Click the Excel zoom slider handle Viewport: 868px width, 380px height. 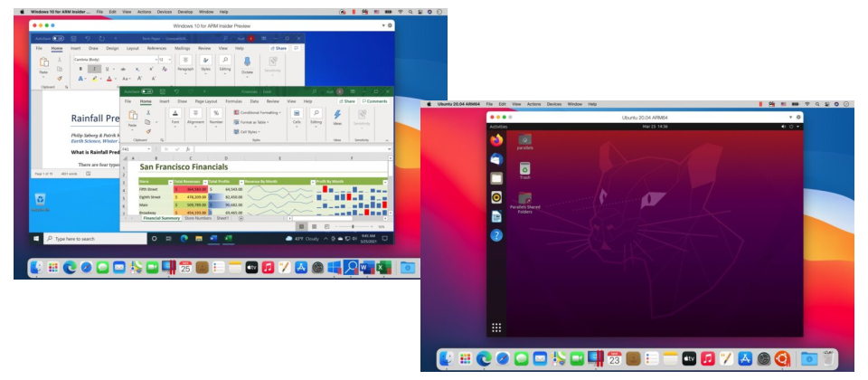[353, 226]
